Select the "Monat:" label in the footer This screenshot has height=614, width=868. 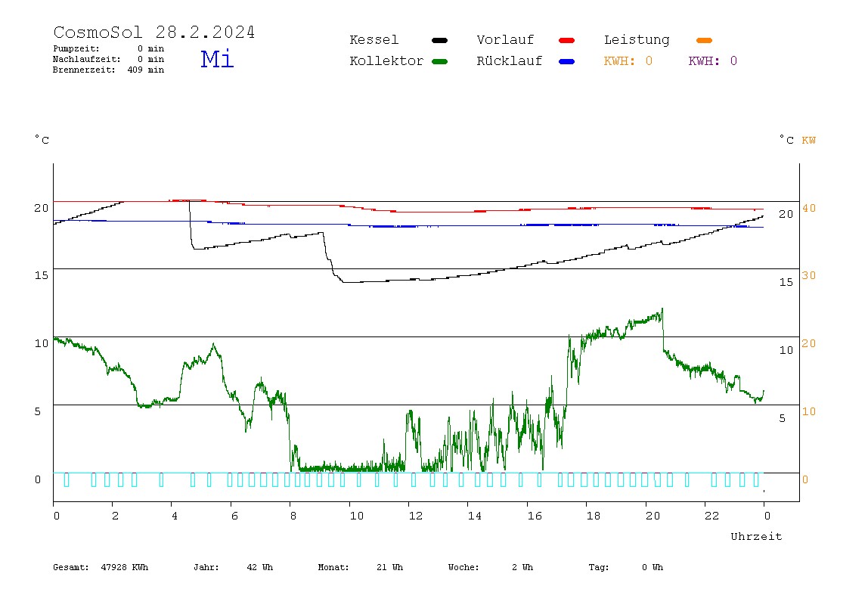(x=333, y=567)
